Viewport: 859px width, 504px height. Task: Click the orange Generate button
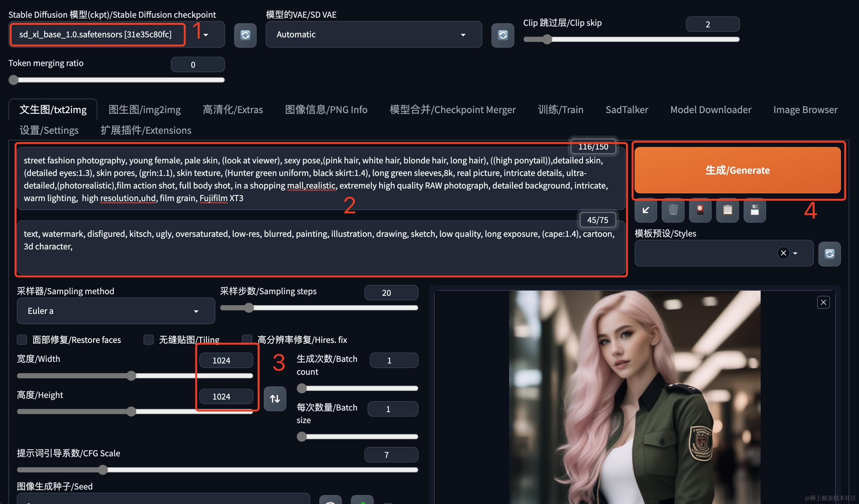[737, 170]
